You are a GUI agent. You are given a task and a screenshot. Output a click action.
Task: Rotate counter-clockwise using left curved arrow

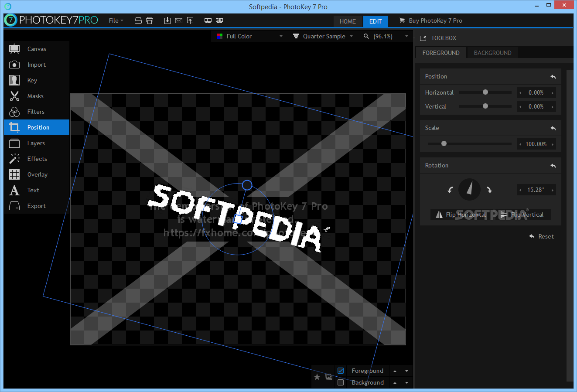coord(450,190)
